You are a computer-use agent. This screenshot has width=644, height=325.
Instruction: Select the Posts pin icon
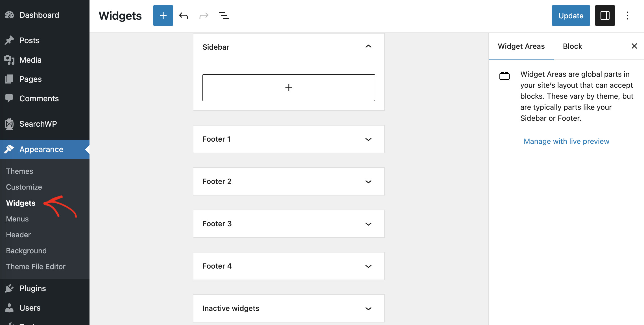point(9,40)
